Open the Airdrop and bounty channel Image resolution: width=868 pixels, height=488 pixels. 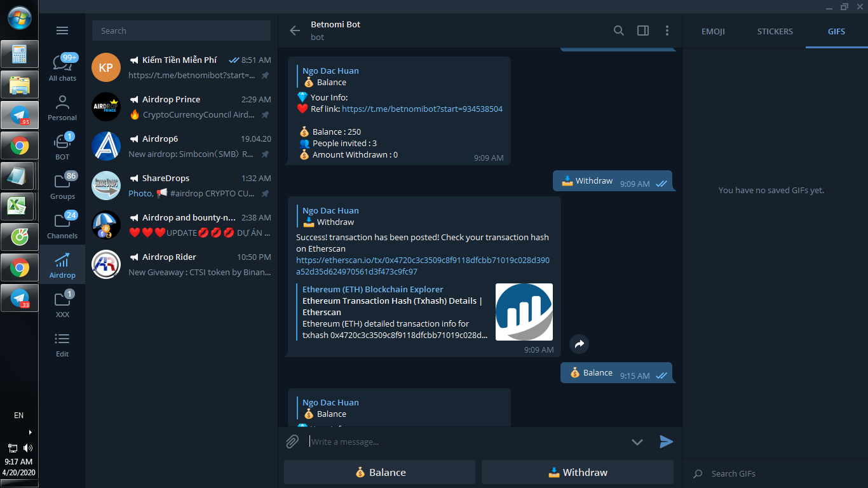pos(181,226)
